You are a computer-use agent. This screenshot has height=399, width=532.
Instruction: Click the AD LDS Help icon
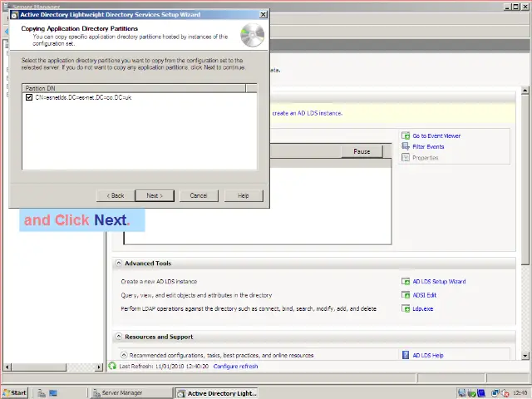pos(406,355)
